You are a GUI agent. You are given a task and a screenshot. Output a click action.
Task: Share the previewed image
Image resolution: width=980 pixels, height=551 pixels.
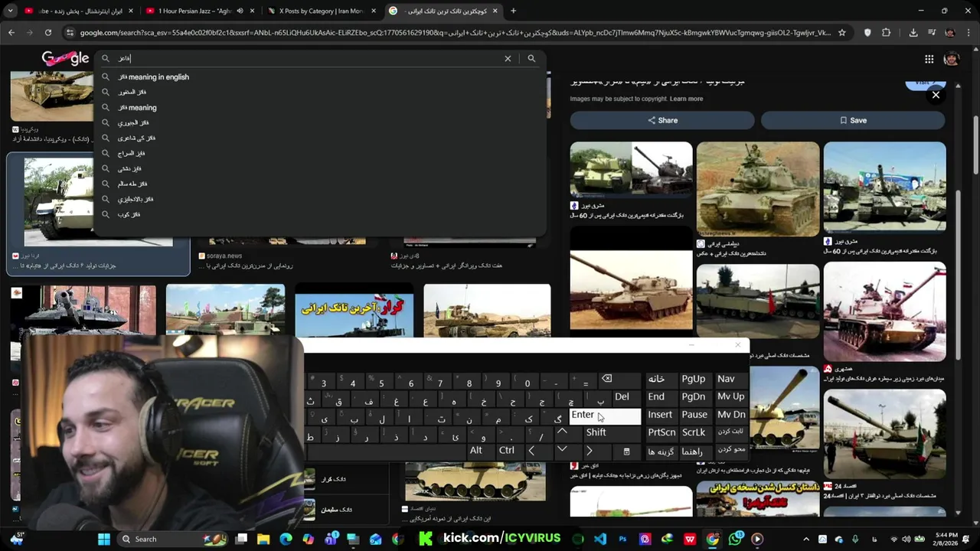pos(662,120)
